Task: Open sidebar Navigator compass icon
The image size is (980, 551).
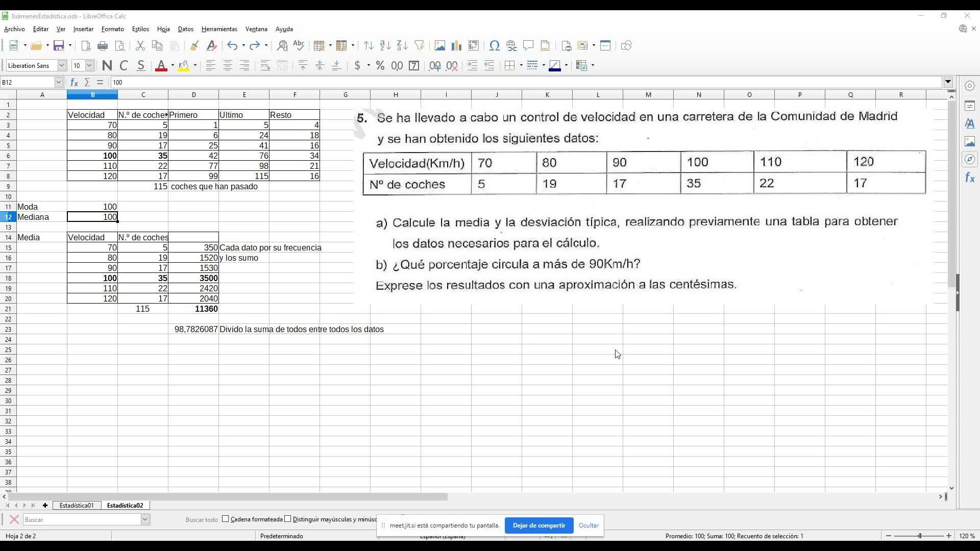Action: pos(969,160)
